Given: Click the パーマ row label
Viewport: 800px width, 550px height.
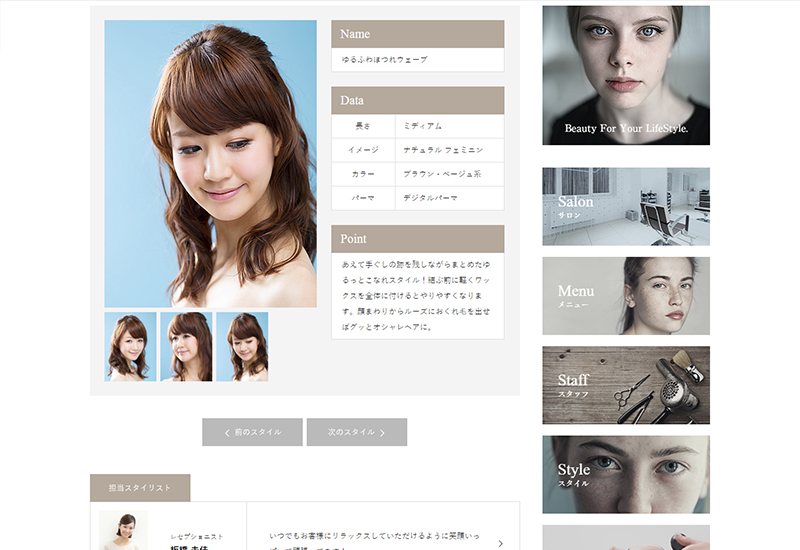Looking at the screenshot, I should click(x=363, y=198).
